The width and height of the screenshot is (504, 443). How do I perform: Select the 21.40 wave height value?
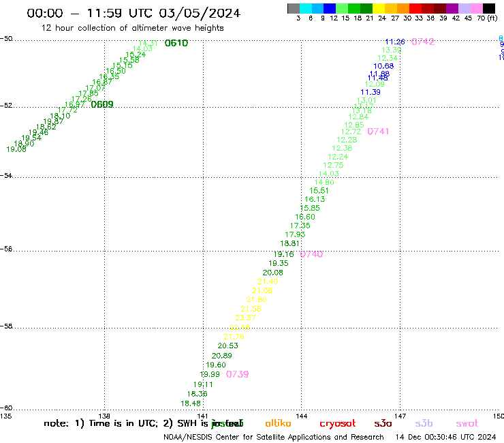coord(268,281)
